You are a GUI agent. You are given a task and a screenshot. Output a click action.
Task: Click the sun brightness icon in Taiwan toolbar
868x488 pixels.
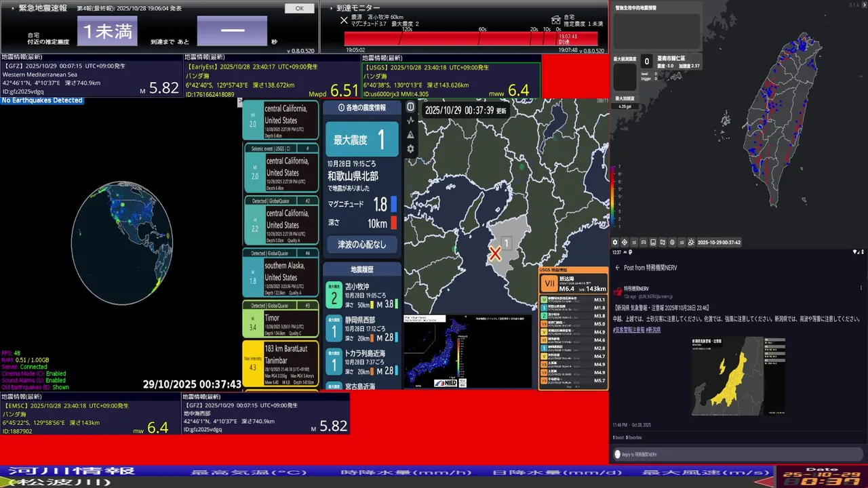(x=691, y=242)
